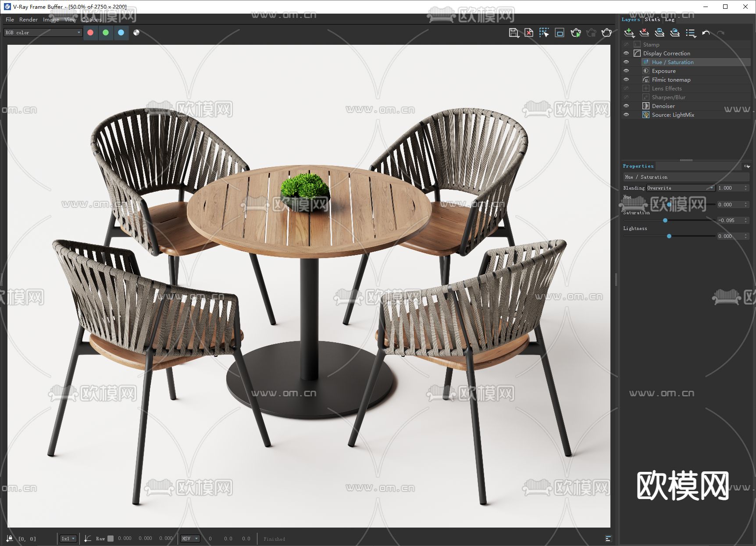Select the Source: LightMix layer

[x=673, y=115]
